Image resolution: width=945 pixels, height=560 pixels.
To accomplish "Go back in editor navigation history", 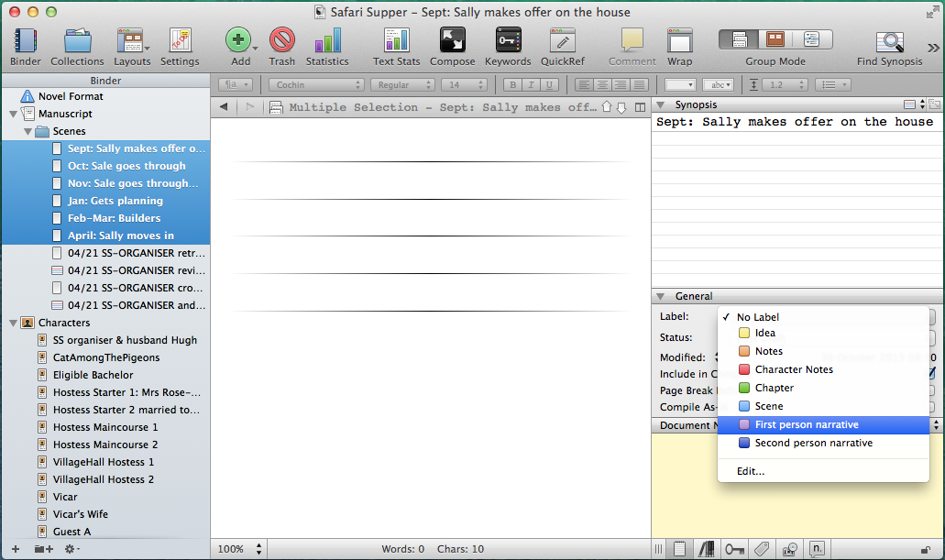I will click(224, 106).
